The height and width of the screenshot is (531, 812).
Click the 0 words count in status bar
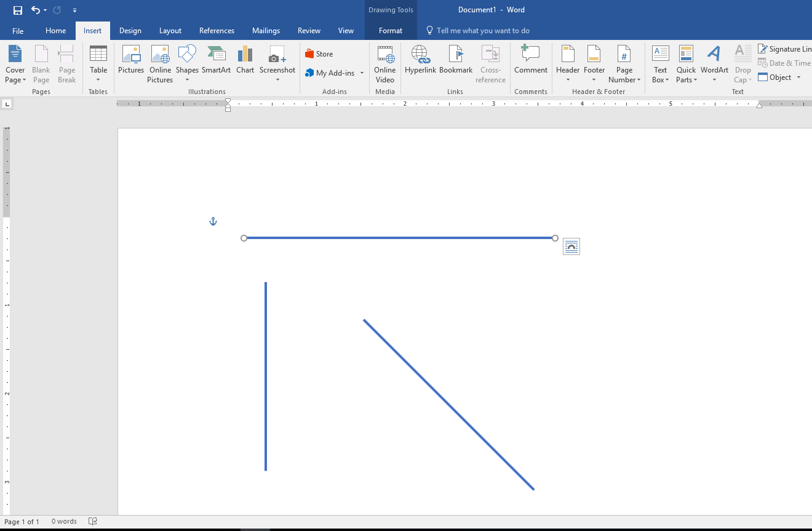(64, 522)
